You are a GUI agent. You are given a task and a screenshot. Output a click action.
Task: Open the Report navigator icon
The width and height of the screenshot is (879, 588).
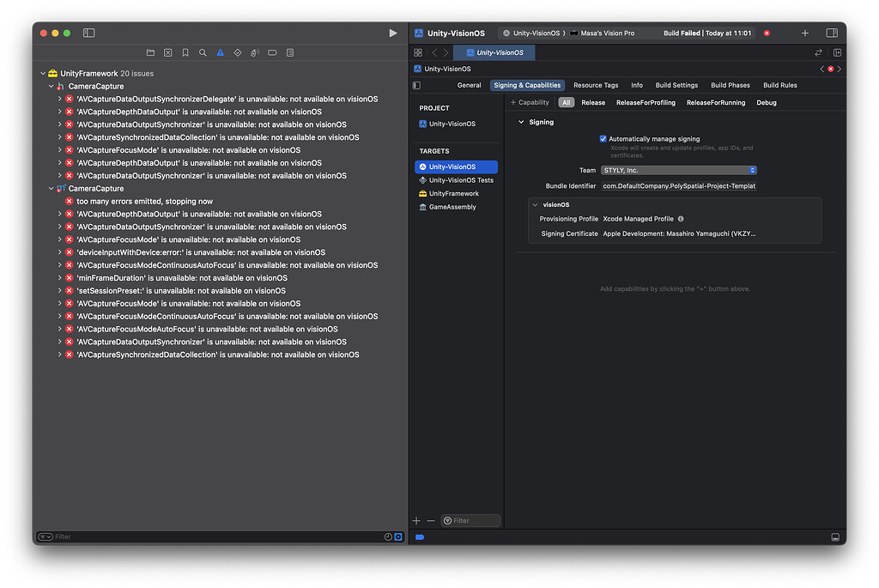pyautogui.click(x=290, y=52)
